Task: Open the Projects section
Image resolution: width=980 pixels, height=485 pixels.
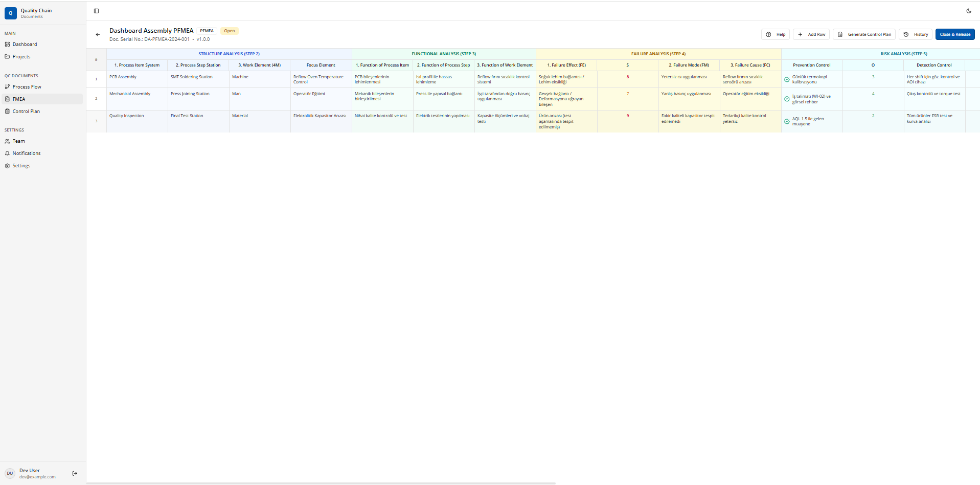Action: click(21, 56)
